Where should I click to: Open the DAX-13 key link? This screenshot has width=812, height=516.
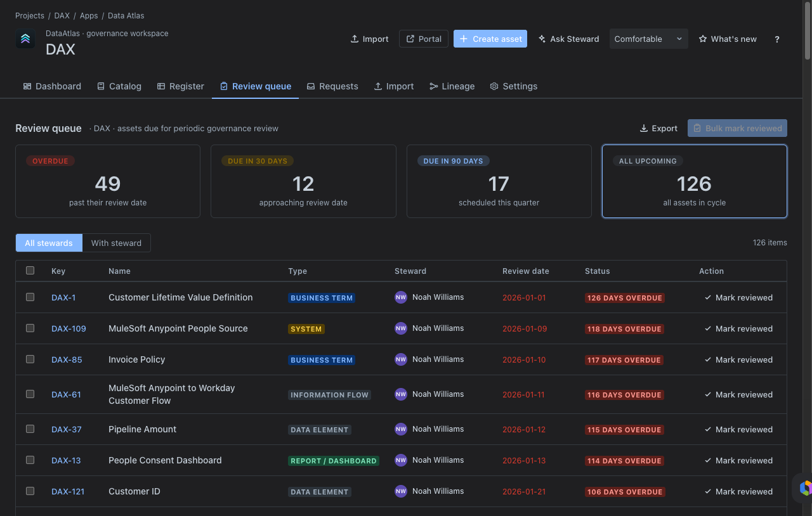coord(66,460)
